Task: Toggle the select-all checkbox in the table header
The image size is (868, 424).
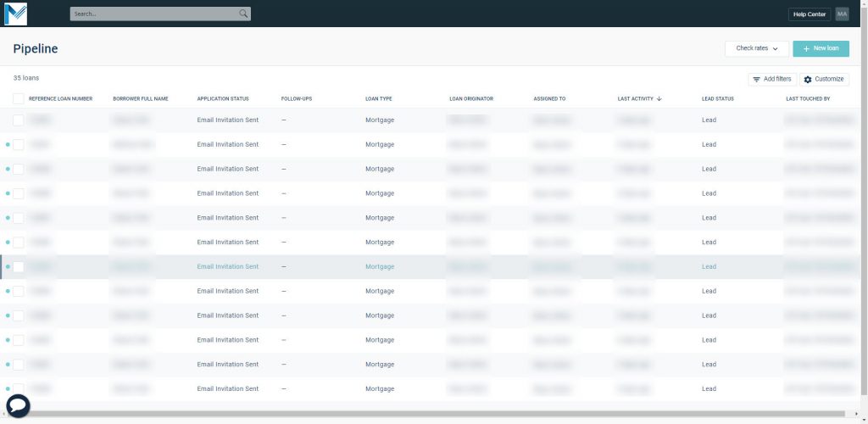Action: pos(19,99)
